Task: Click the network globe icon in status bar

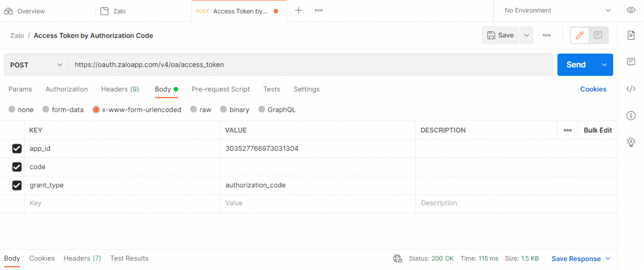Action: point(398,259)
